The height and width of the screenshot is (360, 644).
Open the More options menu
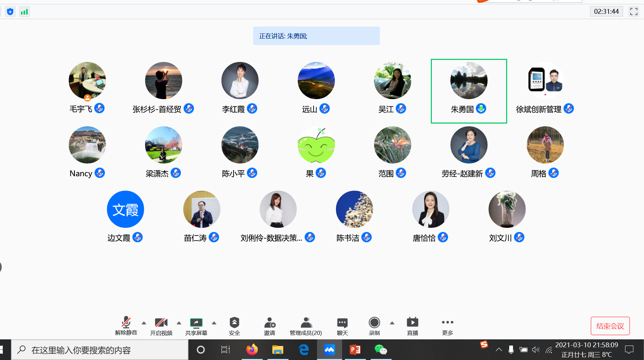point(447,326)
